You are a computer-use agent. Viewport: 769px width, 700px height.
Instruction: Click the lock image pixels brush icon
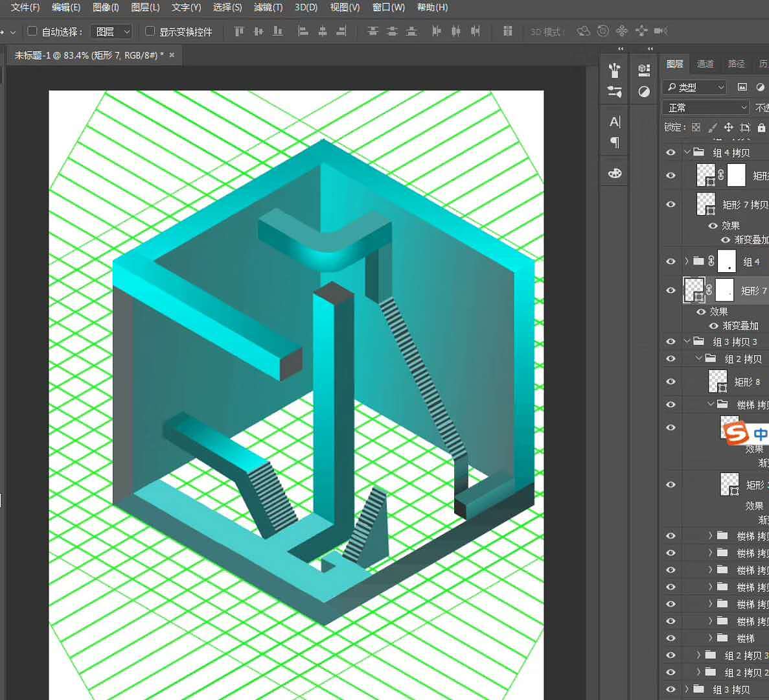[x=712, y=128]
